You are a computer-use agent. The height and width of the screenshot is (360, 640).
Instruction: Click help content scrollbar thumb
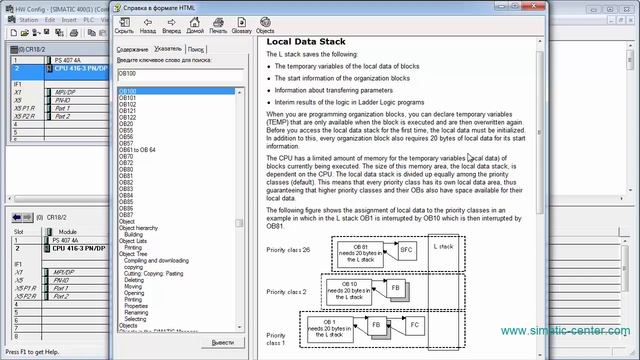(540, 132)
